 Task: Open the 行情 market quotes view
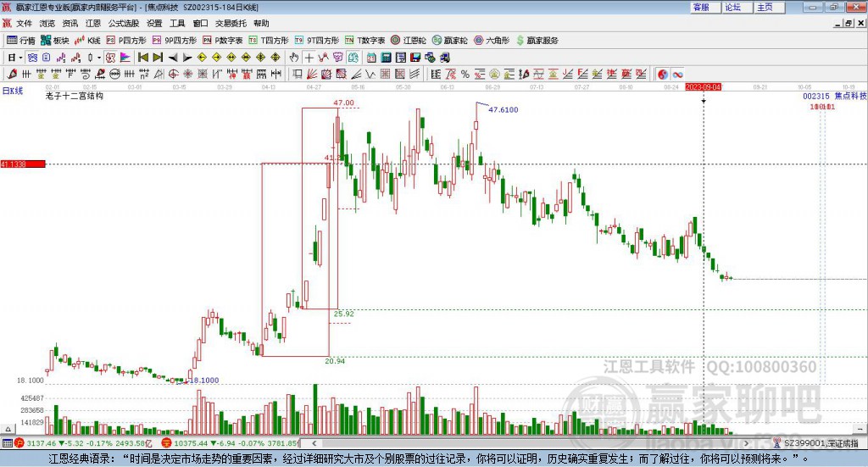21,41
